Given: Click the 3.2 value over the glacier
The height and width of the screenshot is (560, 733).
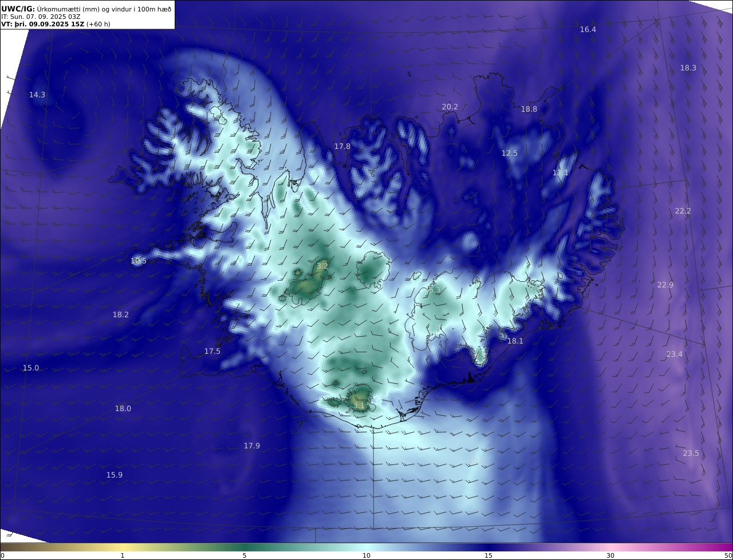Looking at the screenshot, I should click(x=322, y=266).
